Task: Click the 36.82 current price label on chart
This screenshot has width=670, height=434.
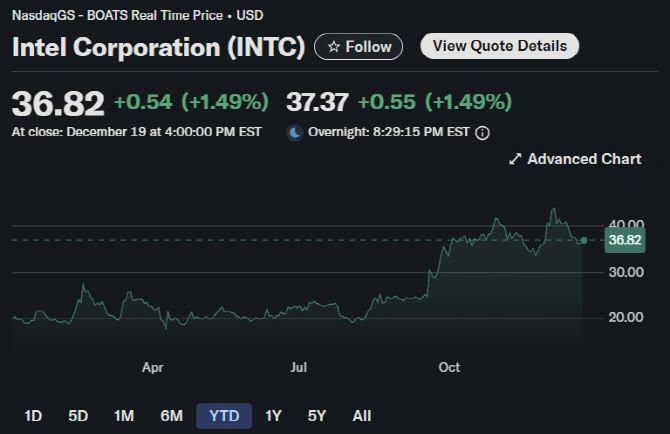Action: click(624, 240)
